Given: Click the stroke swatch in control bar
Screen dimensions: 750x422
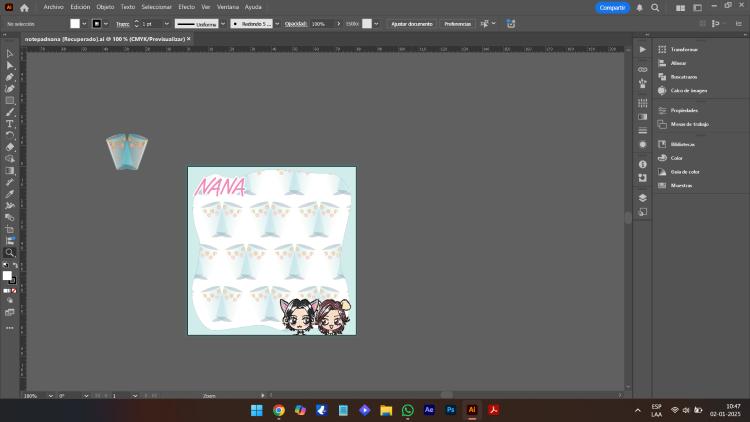Looking at the screenshot, I should coord(97,24).
